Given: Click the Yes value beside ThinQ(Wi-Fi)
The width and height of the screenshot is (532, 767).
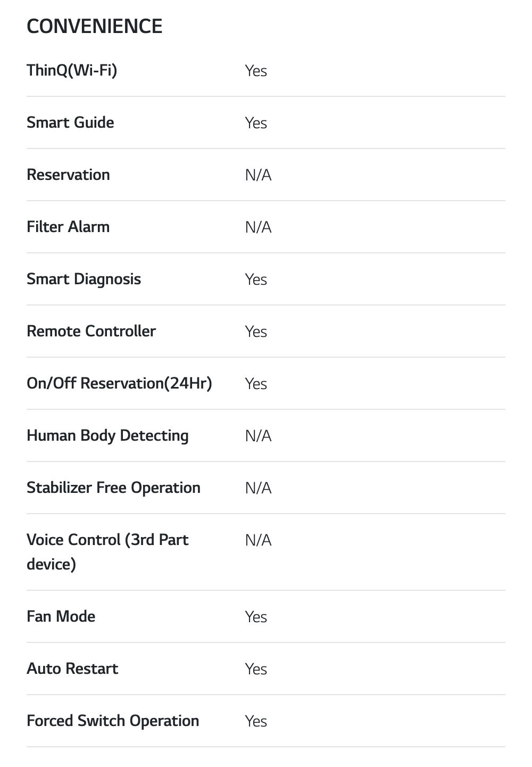Looking at the screenshot, I should point(256,71).
